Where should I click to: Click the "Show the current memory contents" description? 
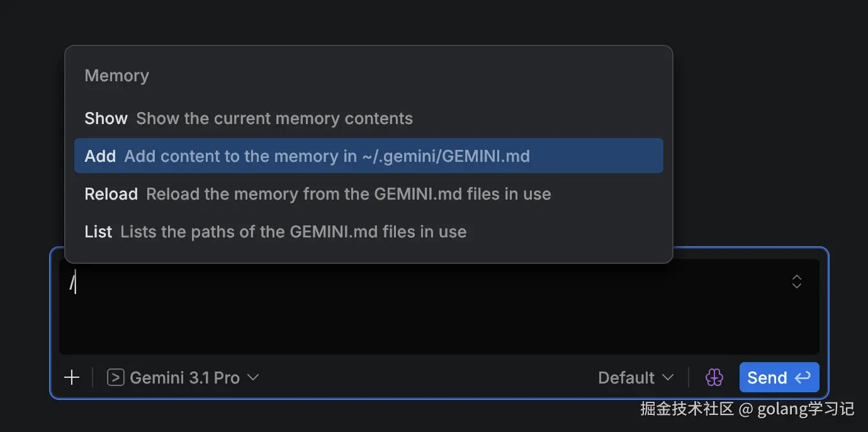274,118
